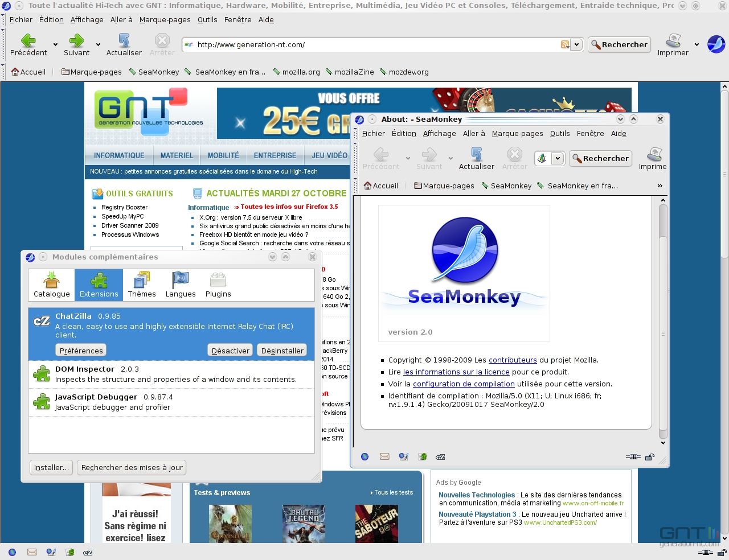Open the Précédent history dropdown arrow
The height and width of the screenshot is (560, 729).
coord(55,44)
